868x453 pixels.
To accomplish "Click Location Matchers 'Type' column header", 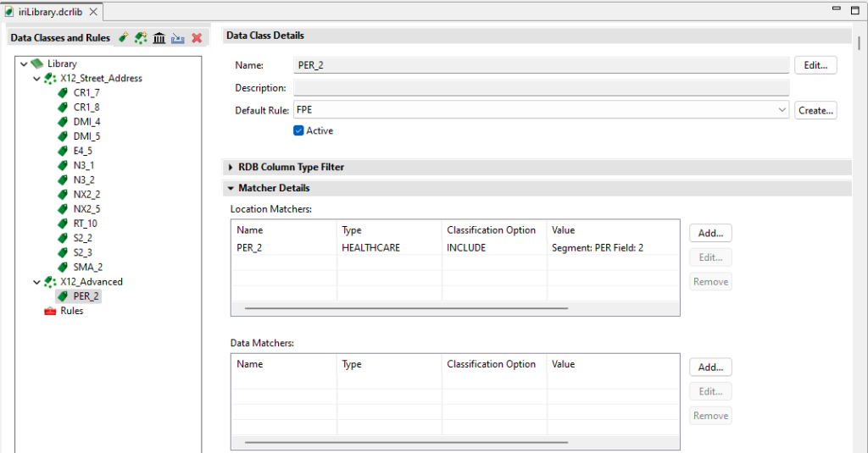I will [x=352, y=230].
